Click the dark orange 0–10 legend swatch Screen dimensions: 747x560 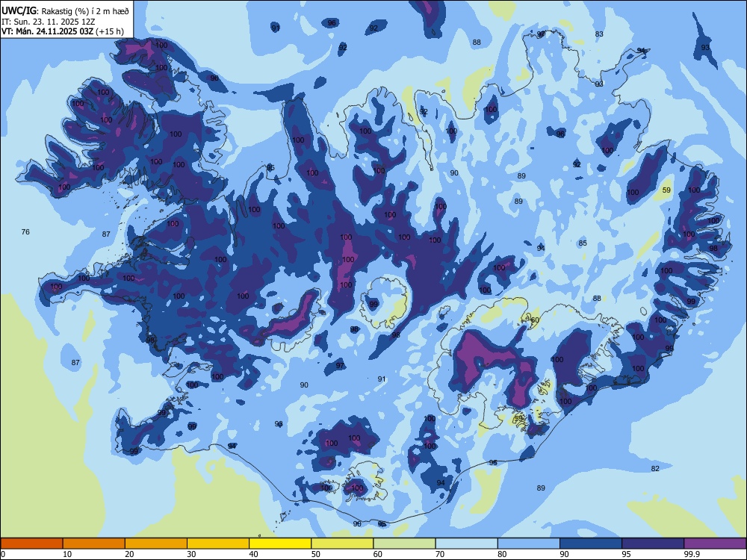point(31,544)
